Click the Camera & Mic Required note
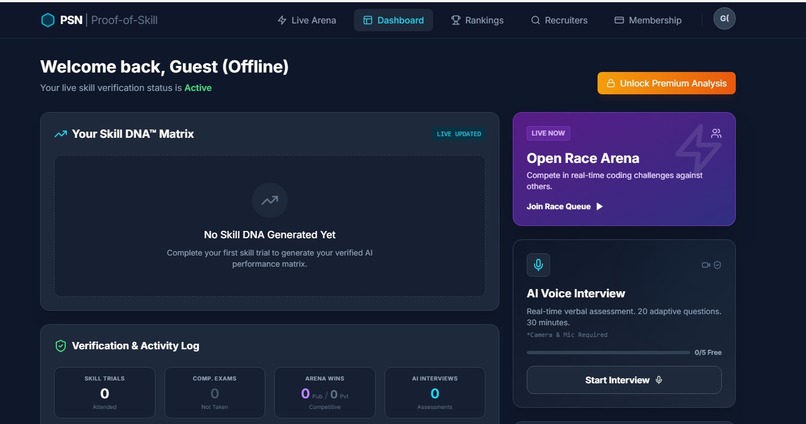The width and height of the screenshot is (806, 424). pos(567,335)
